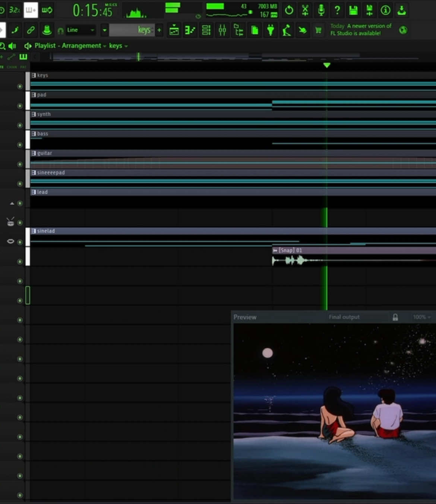
Task: Toggle the highlighted step editing button
Action: click(31, 10)
